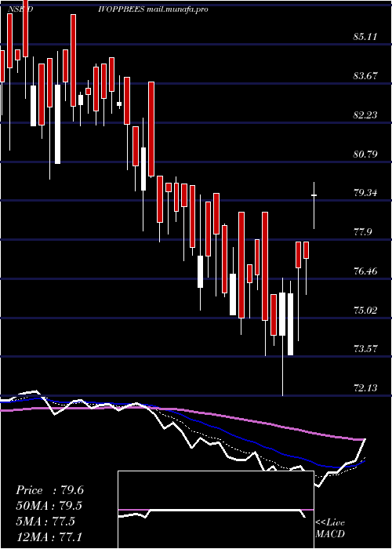Click the 75.02 price axis label
This screenshot has height=549, width=392.
365,311
